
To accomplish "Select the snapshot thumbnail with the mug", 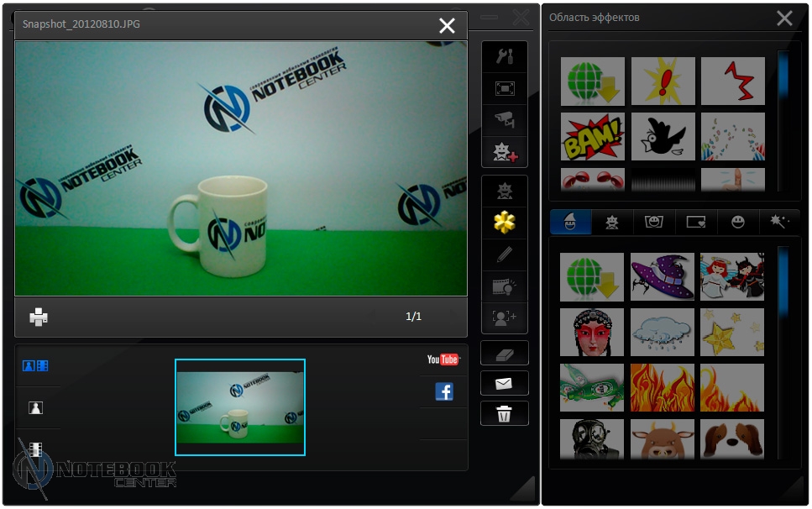I will click(x=240, y=407).
